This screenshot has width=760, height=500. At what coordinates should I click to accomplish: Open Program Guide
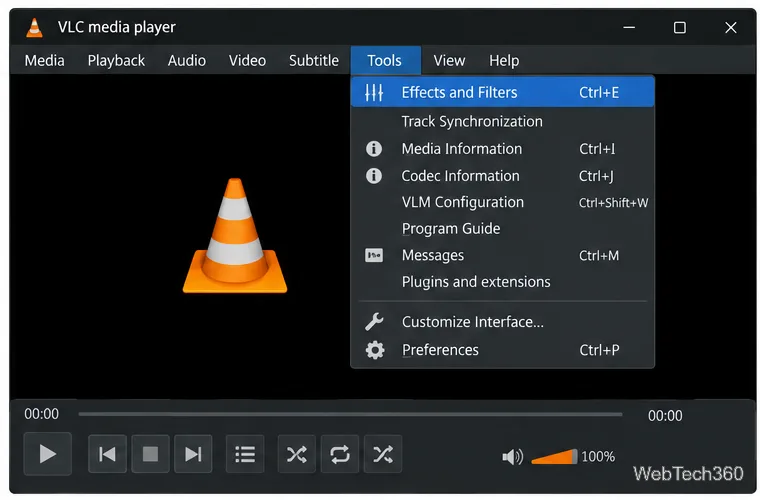click(x=503, y=229)
